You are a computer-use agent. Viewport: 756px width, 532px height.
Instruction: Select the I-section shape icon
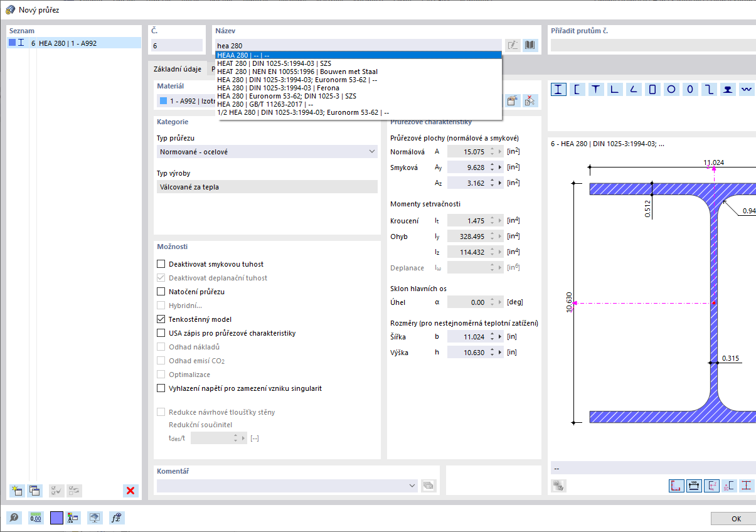(x=558, y=89)
